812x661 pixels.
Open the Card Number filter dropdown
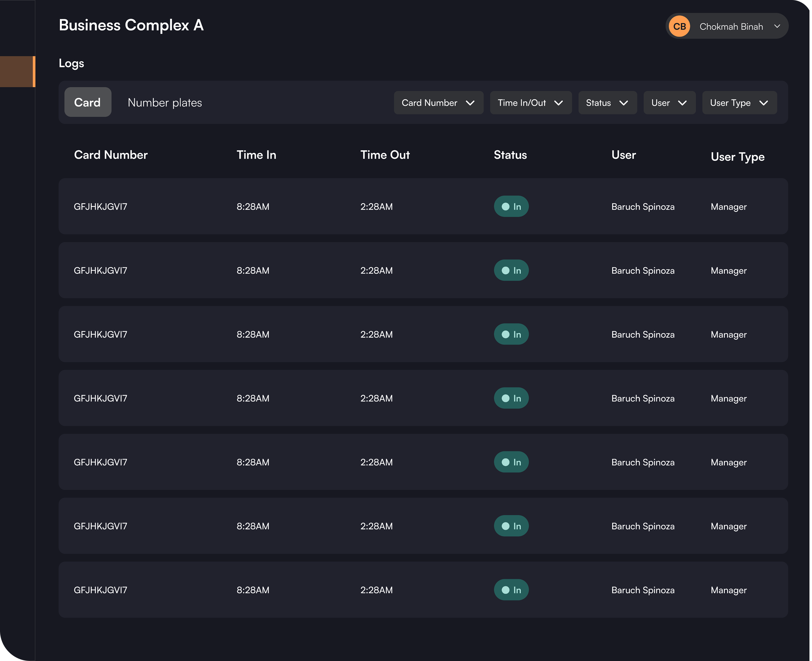pos(438,103)
